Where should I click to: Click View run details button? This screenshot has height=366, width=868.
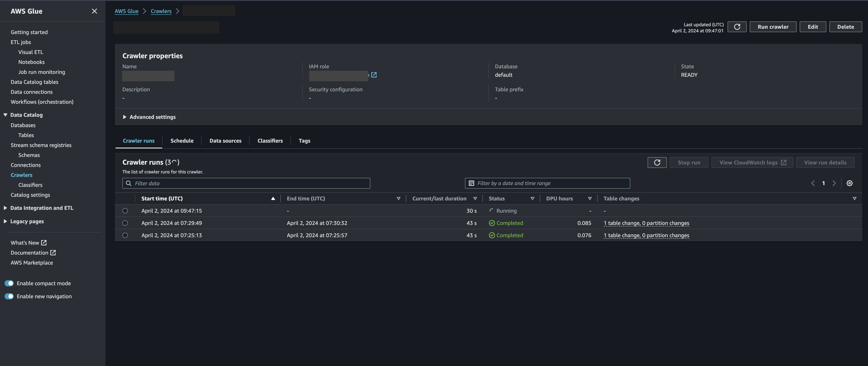pos(825,163)
